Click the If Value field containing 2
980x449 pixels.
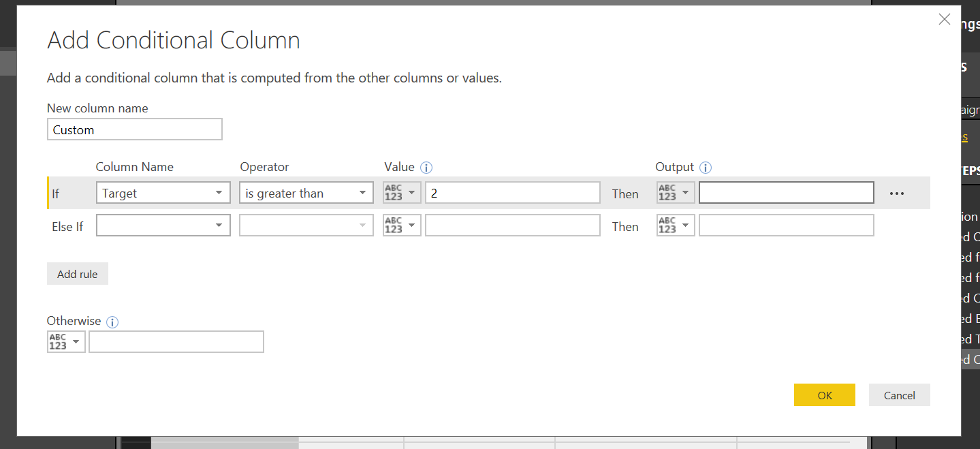coord(513,193)
